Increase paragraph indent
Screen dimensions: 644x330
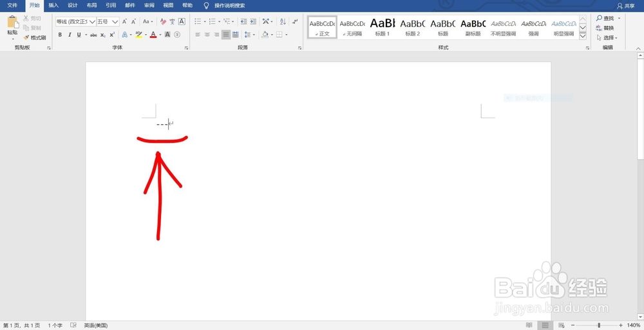point(253,21)
